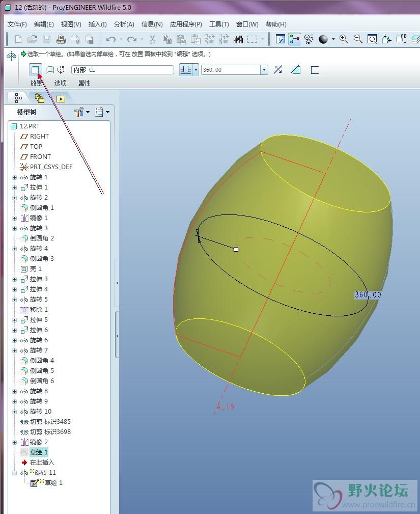
Task: Open the 放置 placement panel
Action: pos(36,83)
